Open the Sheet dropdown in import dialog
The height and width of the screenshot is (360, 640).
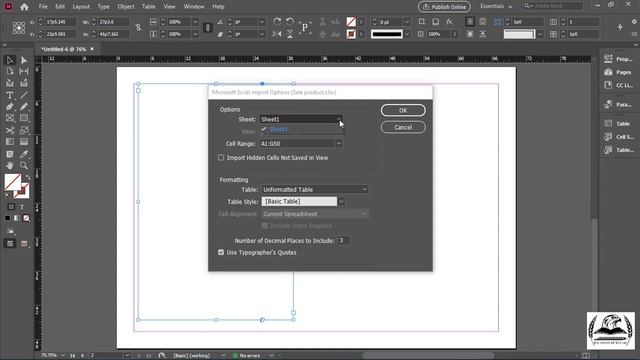point(339,119)
